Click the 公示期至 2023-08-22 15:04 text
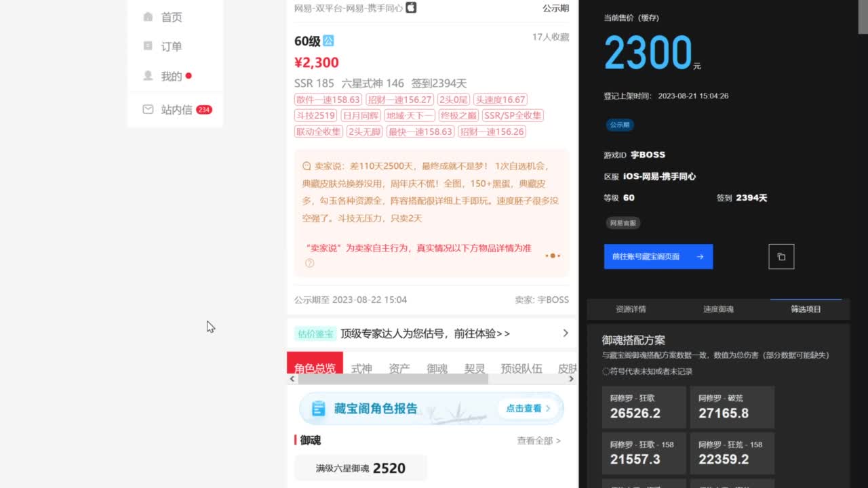868x488 pixels. (351, 300)
